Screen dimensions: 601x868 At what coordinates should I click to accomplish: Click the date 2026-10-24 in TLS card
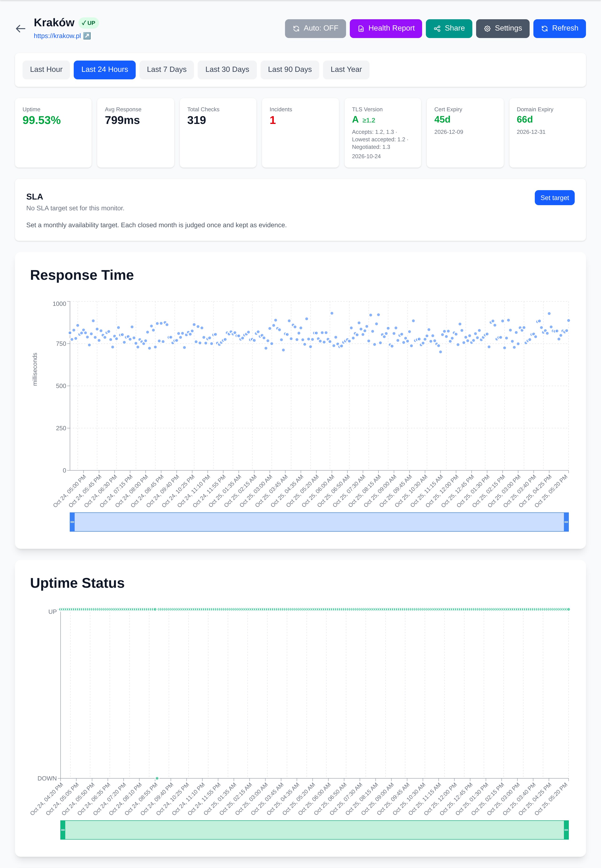366,156
